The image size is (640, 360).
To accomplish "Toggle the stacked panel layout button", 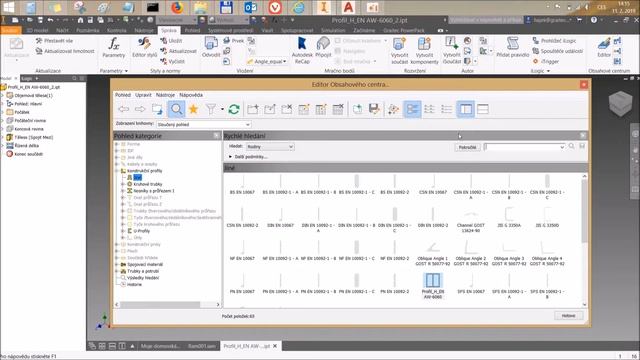I will (483, 109).
